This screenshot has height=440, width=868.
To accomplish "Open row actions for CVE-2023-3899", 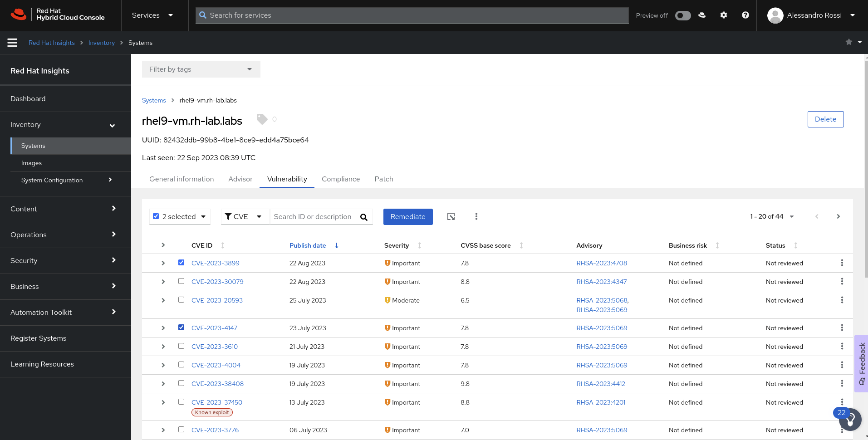I will [842, 263].
